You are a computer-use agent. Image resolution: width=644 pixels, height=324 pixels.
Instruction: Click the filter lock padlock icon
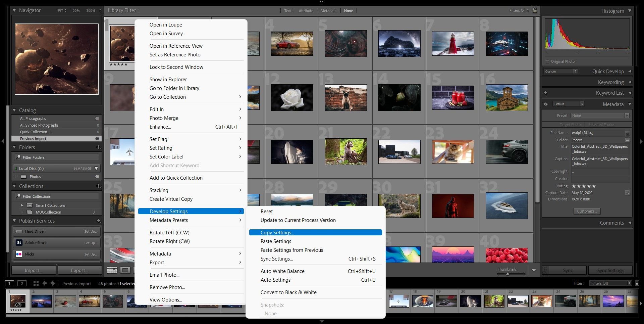[535, 10]
